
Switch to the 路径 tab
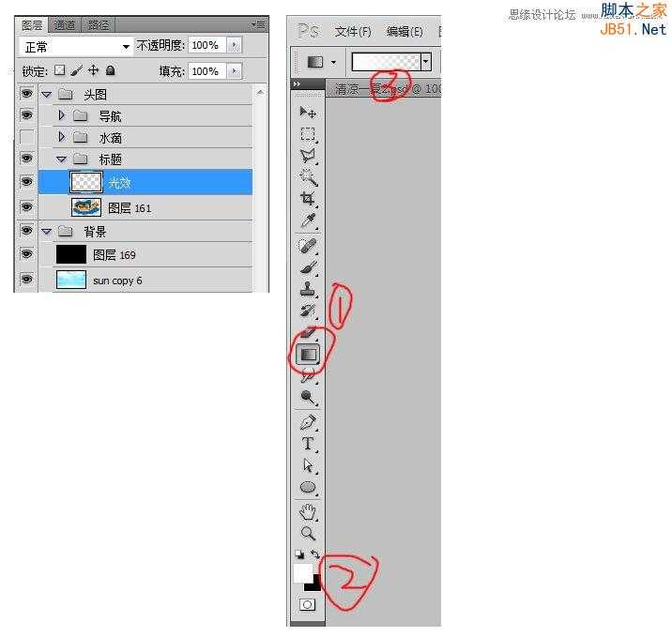99,25
